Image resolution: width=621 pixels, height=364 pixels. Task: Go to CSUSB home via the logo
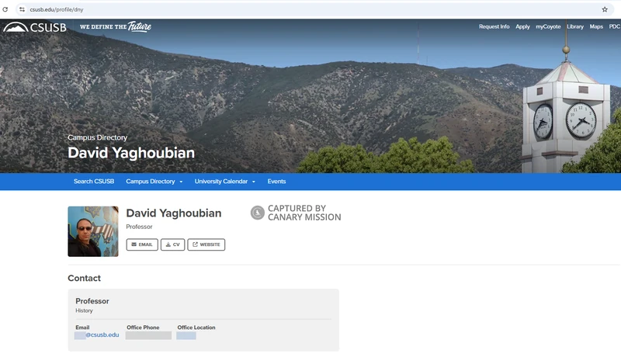pos(35,27)
